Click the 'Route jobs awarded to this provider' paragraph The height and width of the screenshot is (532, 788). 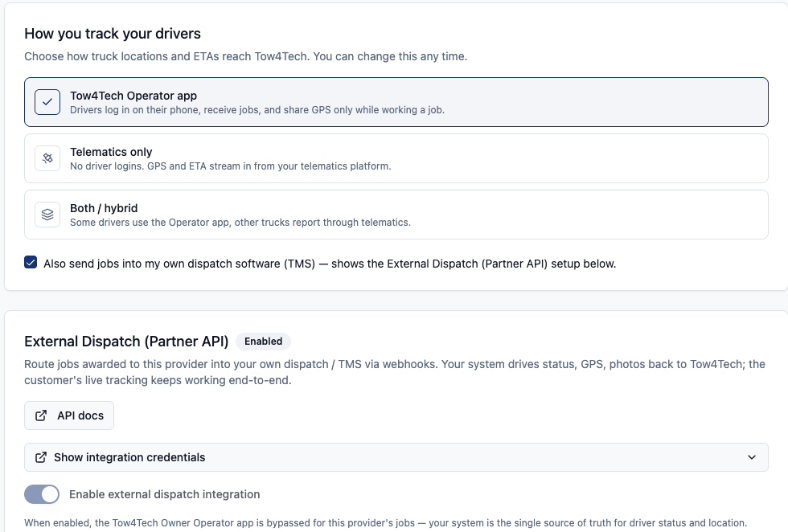click(x=395, y=372)
